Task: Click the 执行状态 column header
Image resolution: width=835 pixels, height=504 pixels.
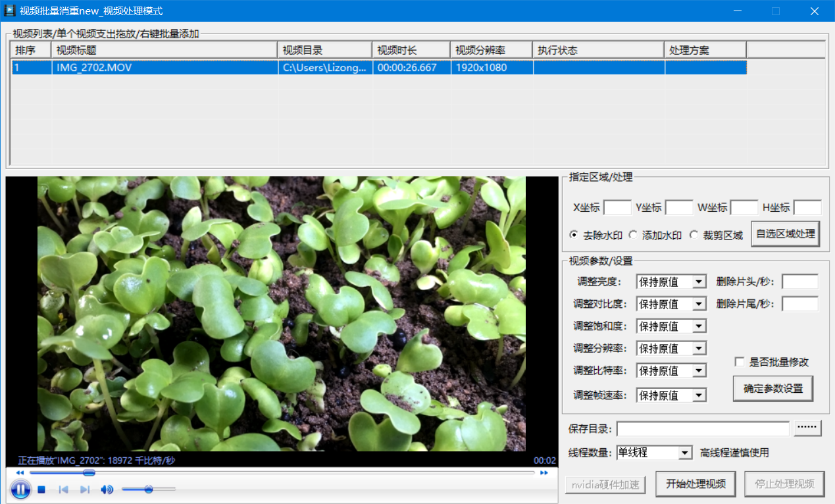Action: pyautogui.click(x=599, y=50)
